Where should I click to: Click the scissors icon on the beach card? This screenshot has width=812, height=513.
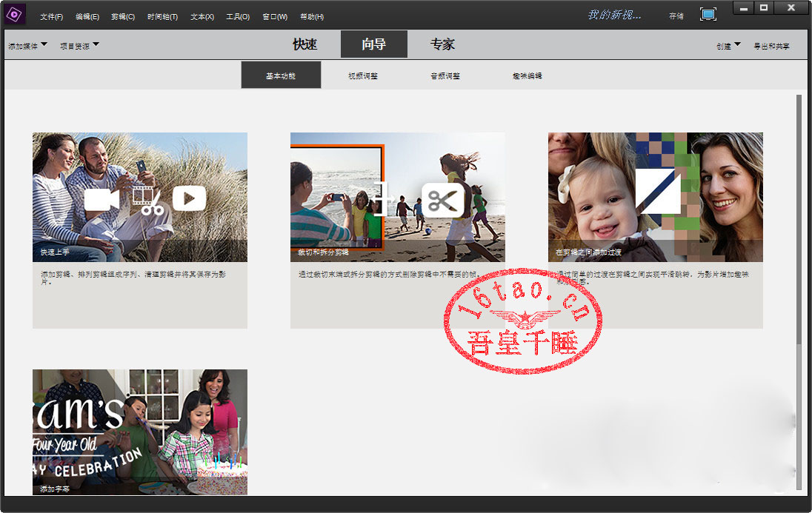click(x=442, y=200)
